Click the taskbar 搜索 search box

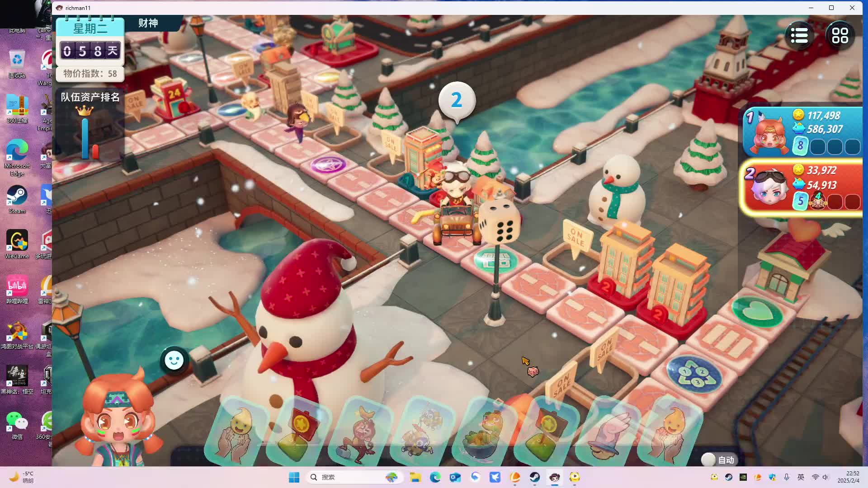pos(354,477)
